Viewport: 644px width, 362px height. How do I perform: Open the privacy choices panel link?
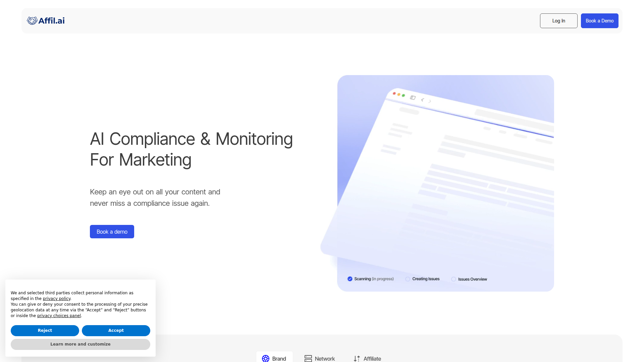[59, 316]
